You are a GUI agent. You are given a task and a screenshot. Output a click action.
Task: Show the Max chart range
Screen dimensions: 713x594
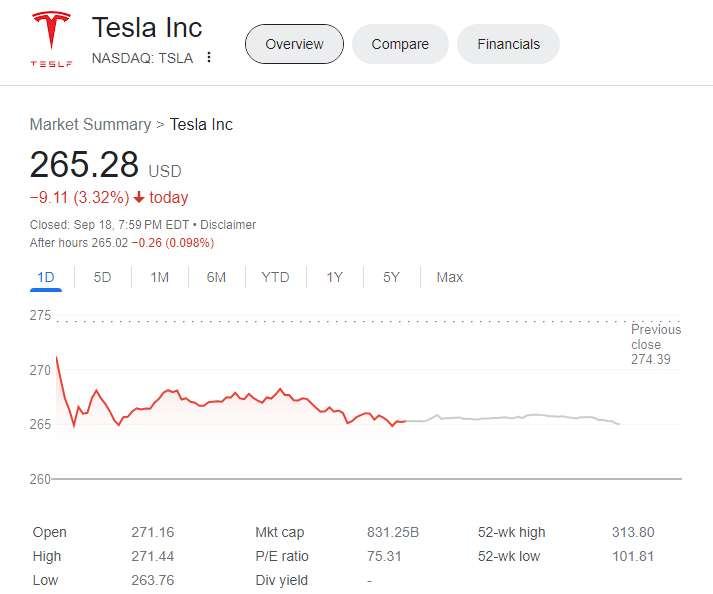coord(449,277)
